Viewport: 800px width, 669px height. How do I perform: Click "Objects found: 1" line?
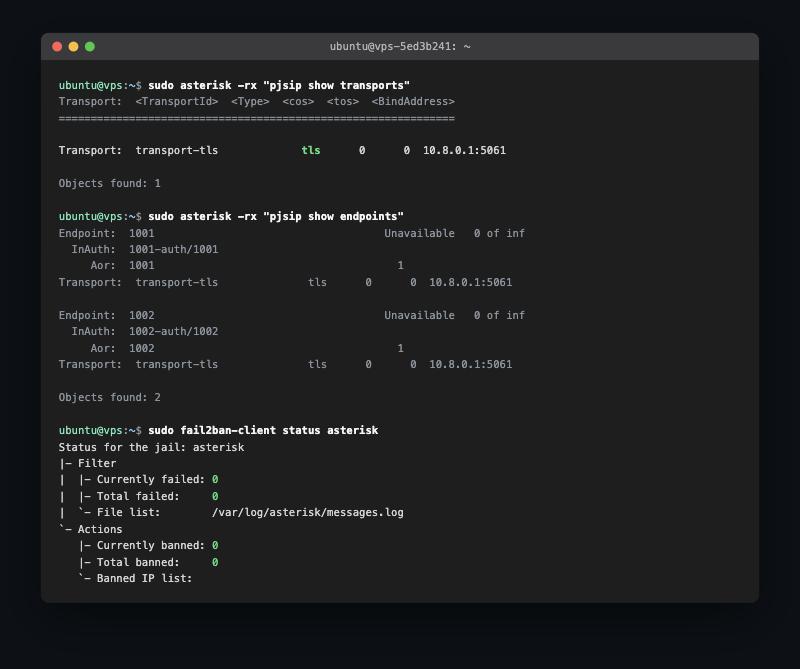tap(110, 183)
